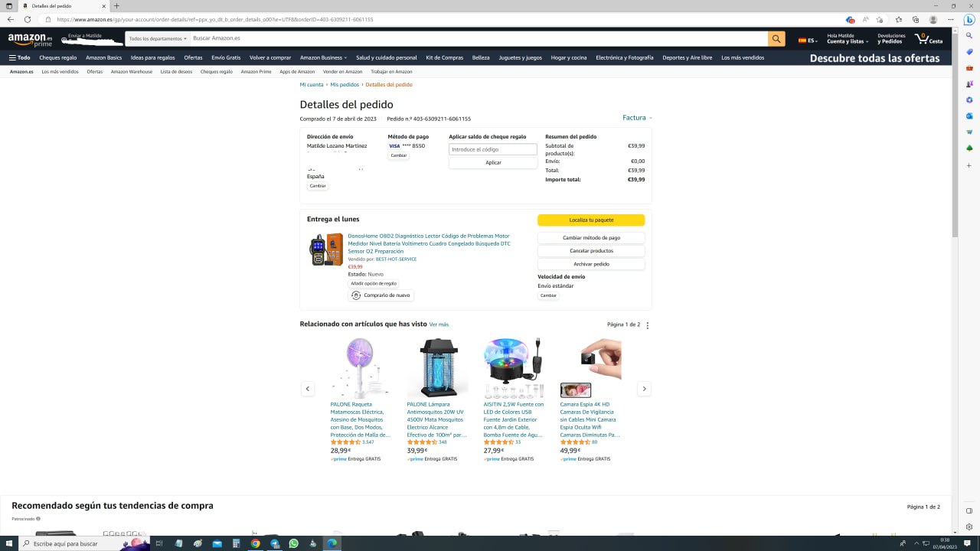Open the BEST-HOT-SERVICE seller link
The image size is (980, 551).
pyautogui.click(x=396, y=259)
